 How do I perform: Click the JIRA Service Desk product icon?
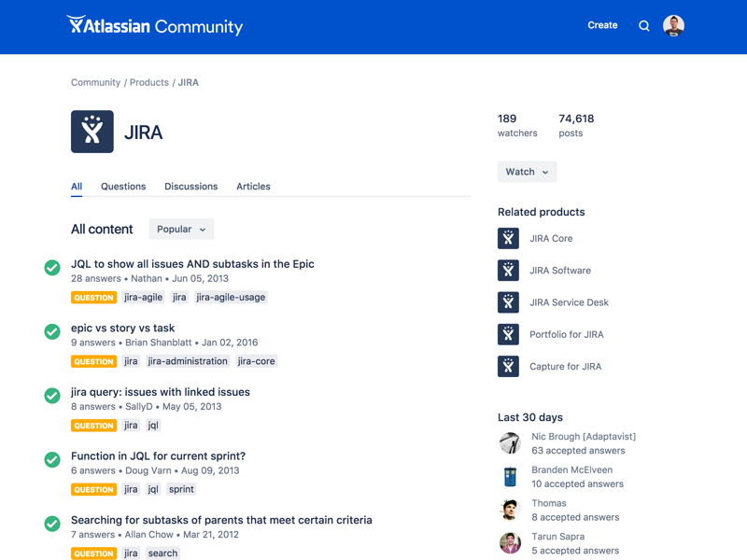tap(508, 301)
